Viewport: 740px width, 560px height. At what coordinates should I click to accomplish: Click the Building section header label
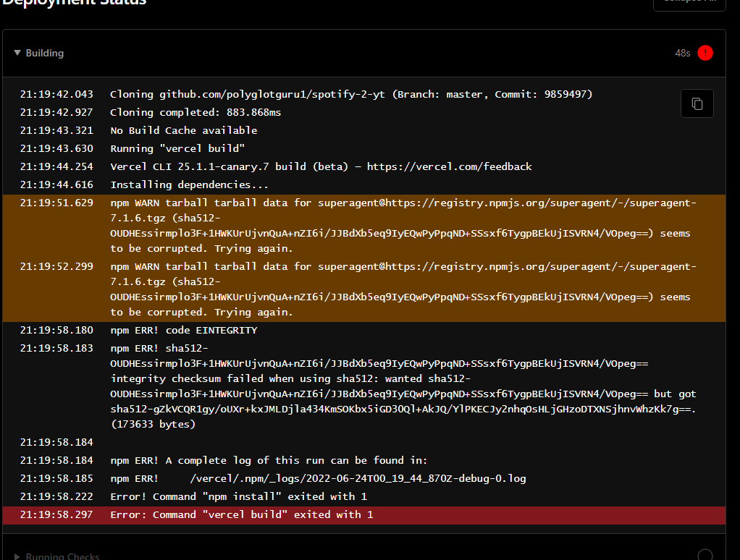[45, 53]
